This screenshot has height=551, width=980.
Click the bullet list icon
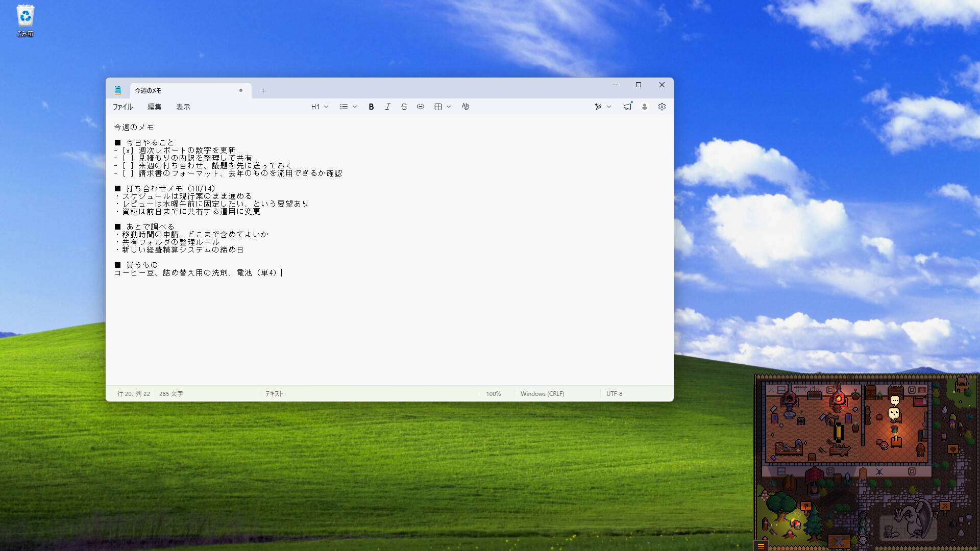(344, 107)
